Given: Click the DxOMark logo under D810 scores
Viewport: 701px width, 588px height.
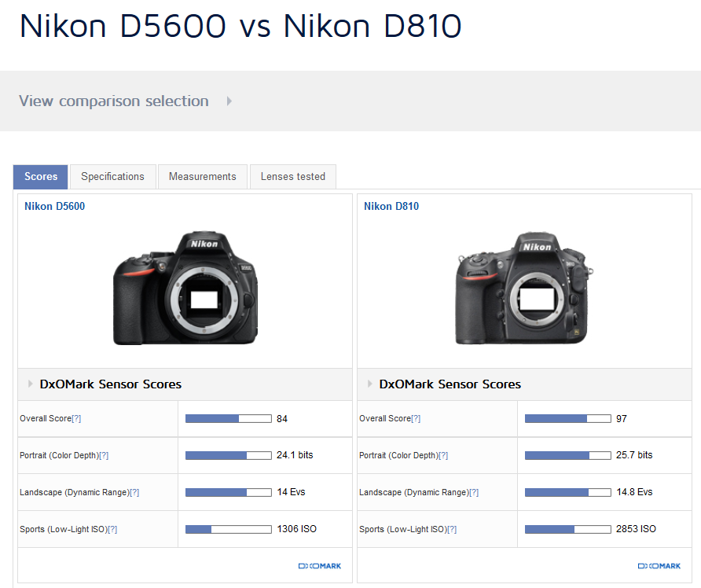Looking at the screenshot, I should coord(659,566).
